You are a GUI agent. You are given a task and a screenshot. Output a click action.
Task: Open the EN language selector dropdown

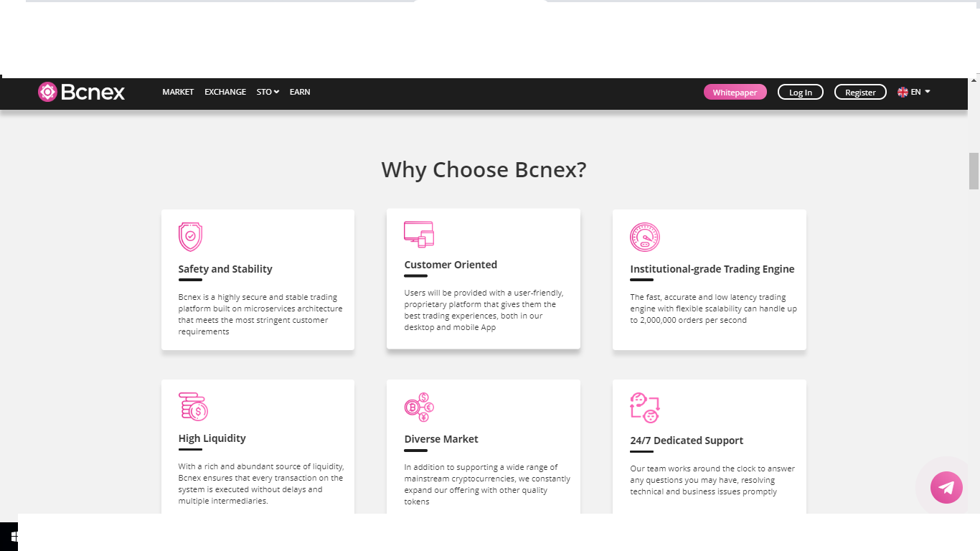pyautogui.click(x=920, y=92)
